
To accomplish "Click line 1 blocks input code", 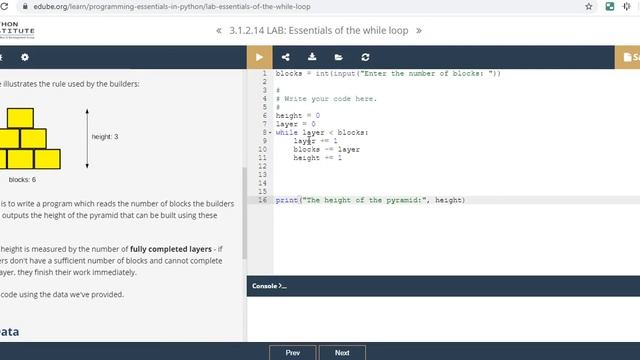I will (388, 73).
